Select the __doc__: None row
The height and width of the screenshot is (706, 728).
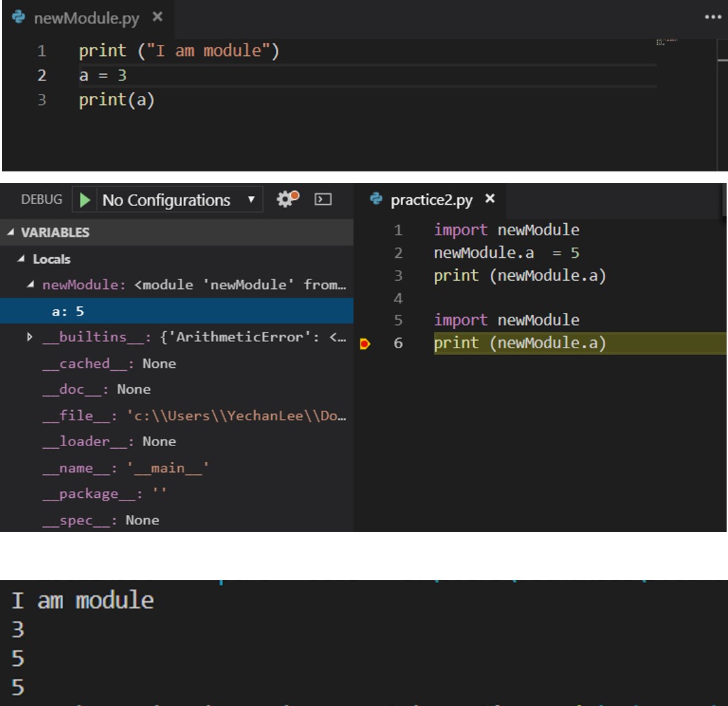[x=177, y=389]
